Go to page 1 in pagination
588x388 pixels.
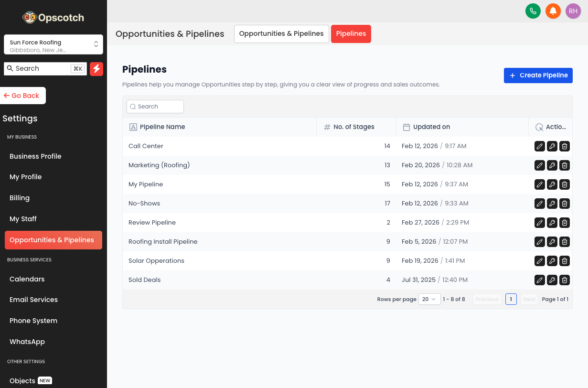511,299
